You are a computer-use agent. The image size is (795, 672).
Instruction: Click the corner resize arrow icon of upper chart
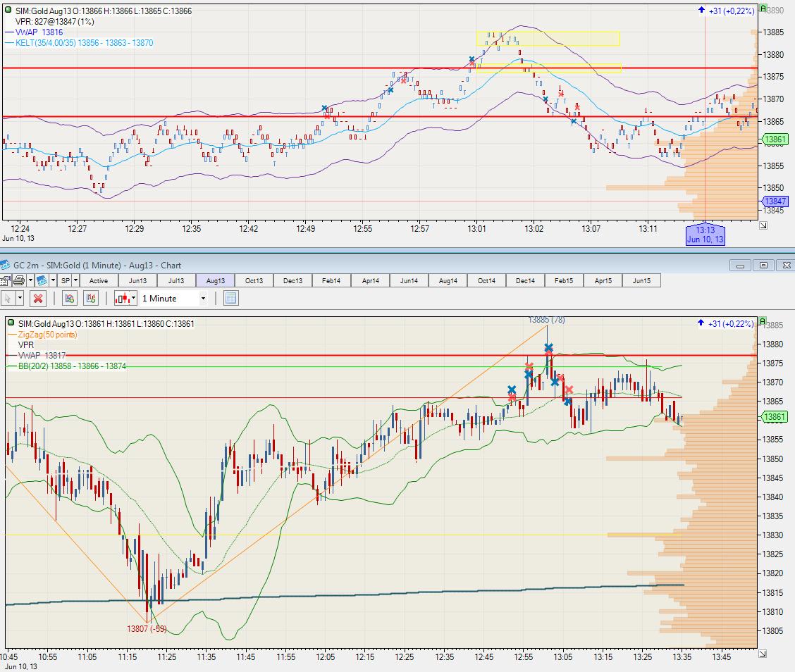pyautogui.click(x=763, y=225)
